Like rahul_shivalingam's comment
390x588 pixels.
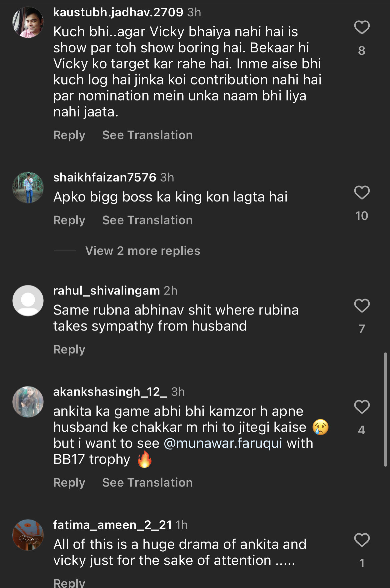click(362, 306)
